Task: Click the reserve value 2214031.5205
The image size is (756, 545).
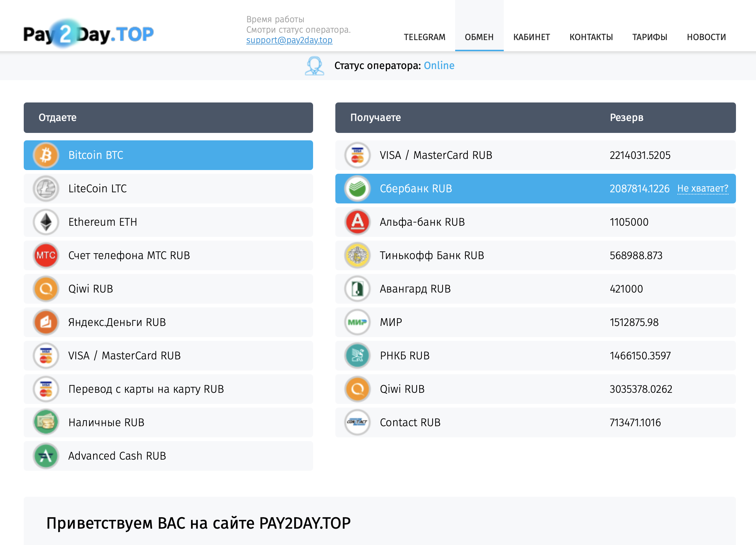Action: coord(640,155)
